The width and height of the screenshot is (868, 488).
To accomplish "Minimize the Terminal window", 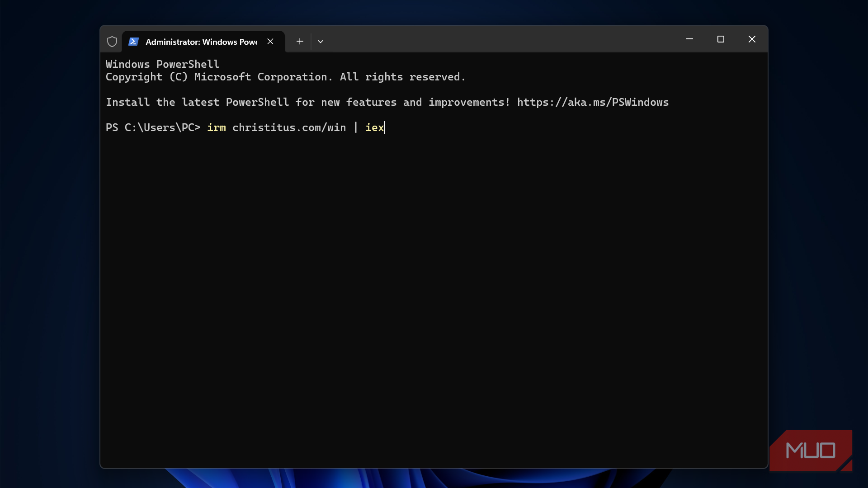I will 689,39.
